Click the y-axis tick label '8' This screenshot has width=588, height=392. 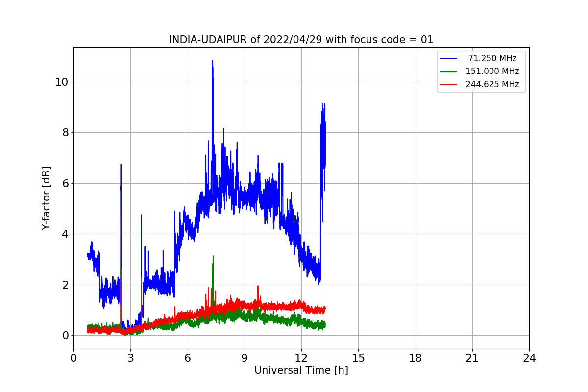(64, 133)
